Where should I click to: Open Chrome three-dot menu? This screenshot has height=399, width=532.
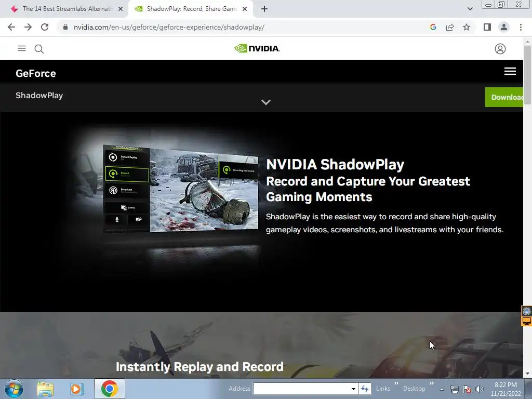coord(521,27)
